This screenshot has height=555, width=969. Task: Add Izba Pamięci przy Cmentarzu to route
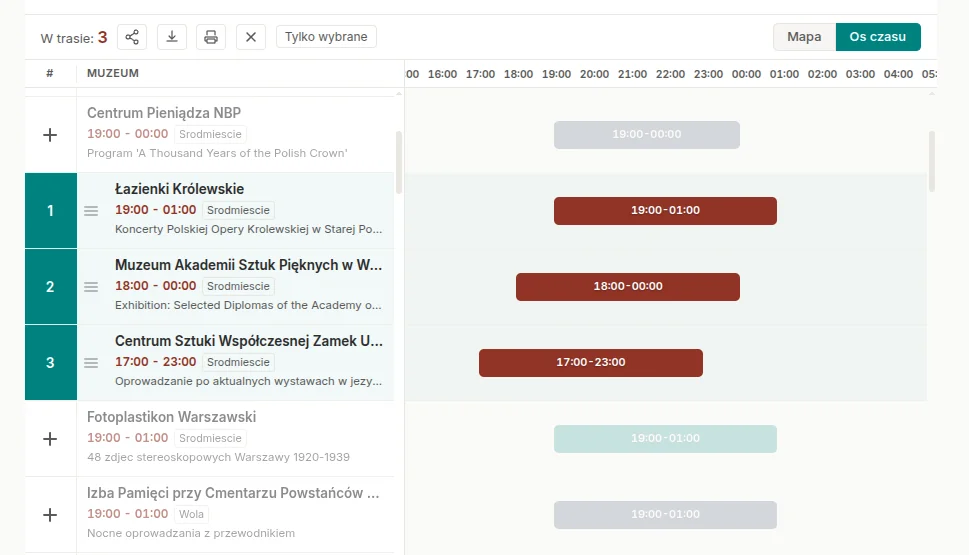point(50,514)
